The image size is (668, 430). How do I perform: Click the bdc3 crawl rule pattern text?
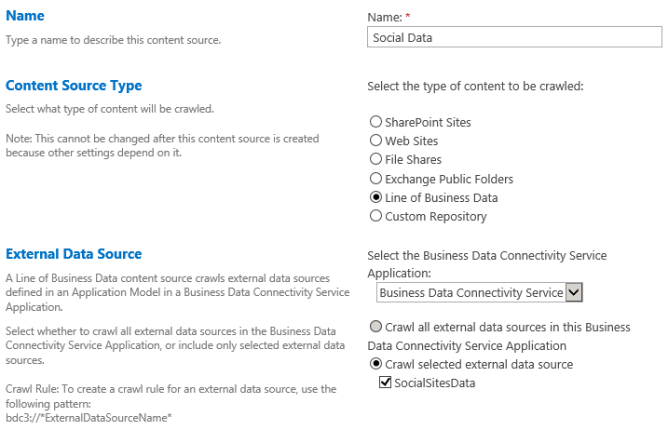coord(89,416)
